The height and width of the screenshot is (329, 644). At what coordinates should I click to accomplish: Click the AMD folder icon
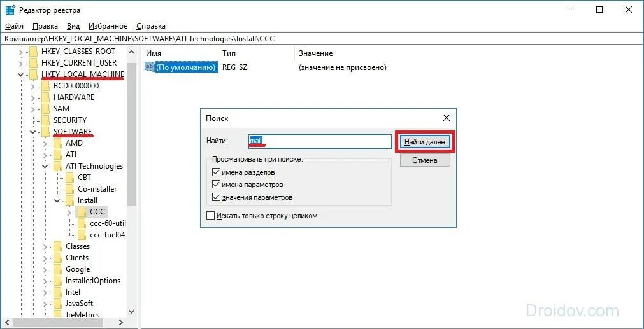tap(58, 144)
